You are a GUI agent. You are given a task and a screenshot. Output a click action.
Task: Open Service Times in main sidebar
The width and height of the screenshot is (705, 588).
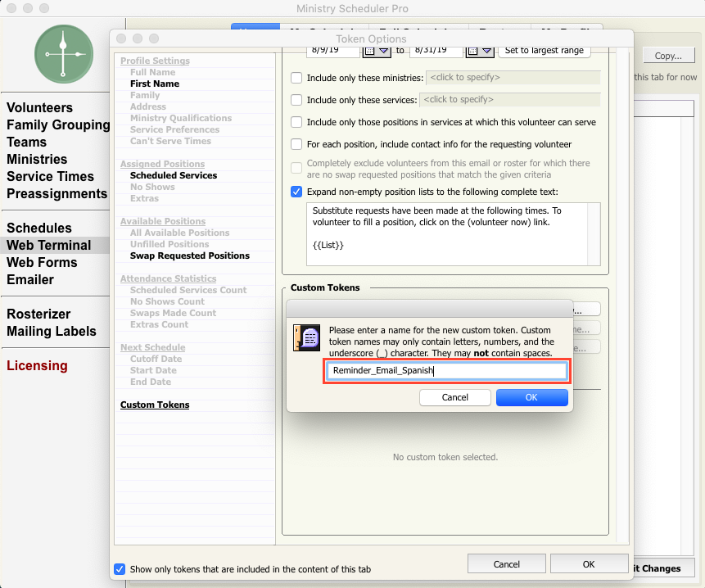(51, 176)
